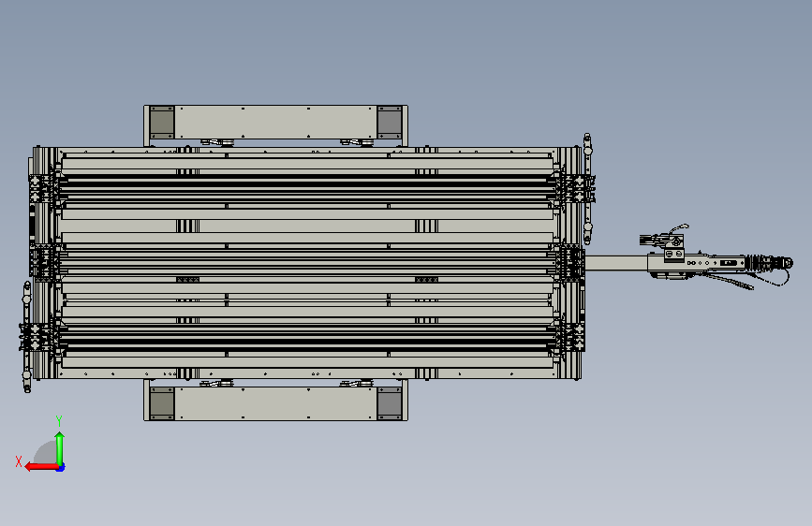Click the green 'Y' label above the axis triad
The height and width of the screenshot is (526, 812).
[59, 421]
